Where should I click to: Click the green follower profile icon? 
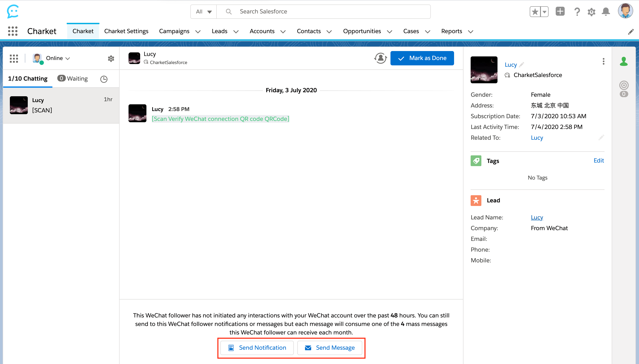pyautogui.click(x=624, y=61)
